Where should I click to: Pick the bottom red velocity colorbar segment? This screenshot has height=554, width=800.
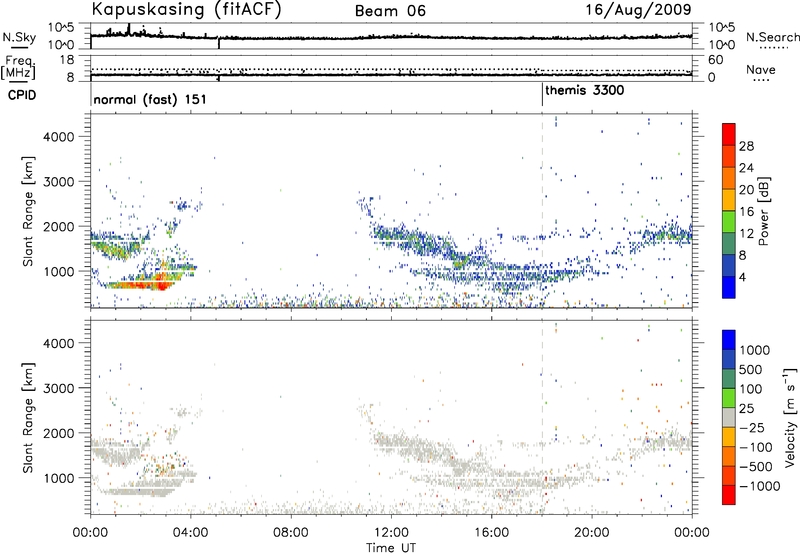tap(729, 495)
